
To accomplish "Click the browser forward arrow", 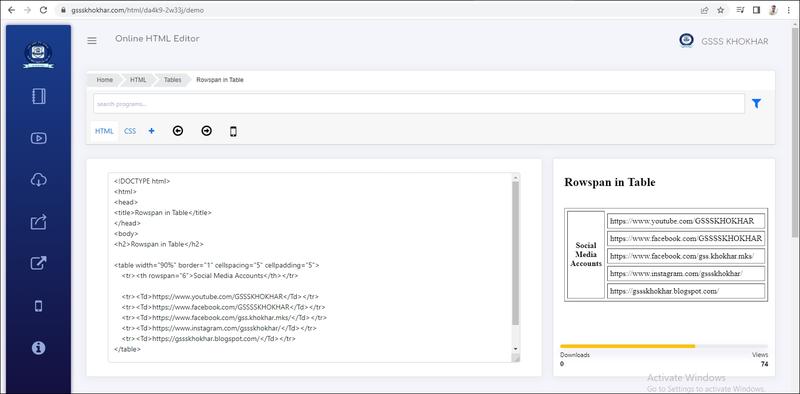I will [x=28, y=10].
